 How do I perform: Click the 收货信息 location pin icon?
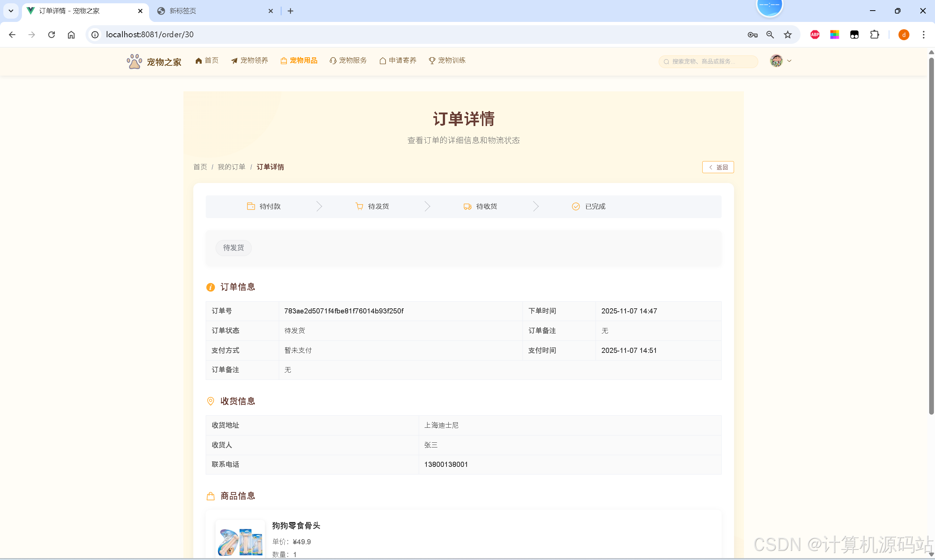(x=210, y=401)
